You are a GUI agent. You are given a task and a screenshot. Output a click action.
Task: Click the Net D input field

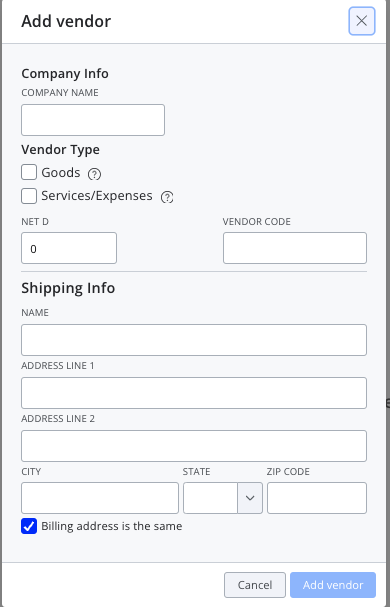point(69,248)
